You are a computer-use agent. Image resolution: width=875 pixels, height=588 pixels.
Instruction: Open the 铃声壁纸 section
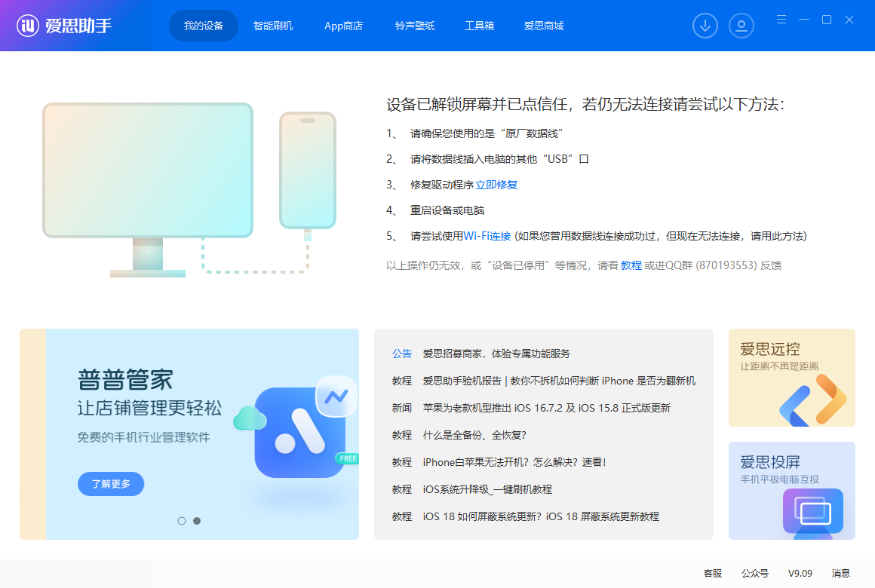click(x=414, y=25)
